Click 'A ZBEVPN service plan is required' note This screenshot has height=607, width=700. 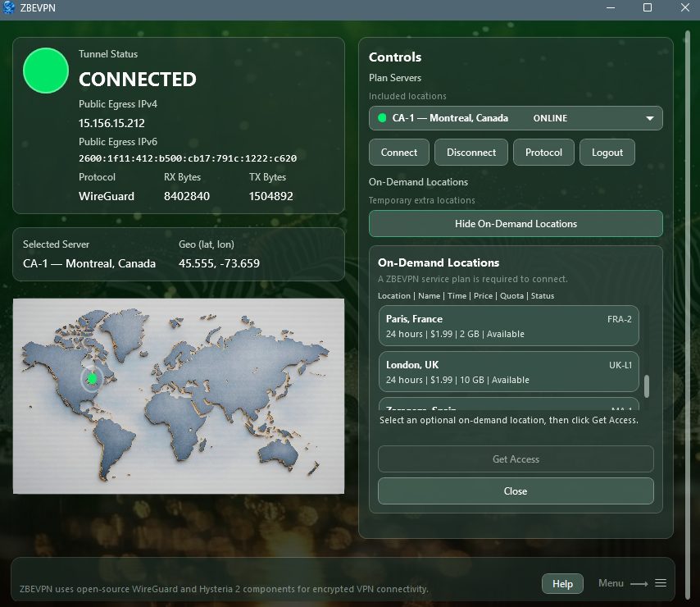tap(473, 279)
